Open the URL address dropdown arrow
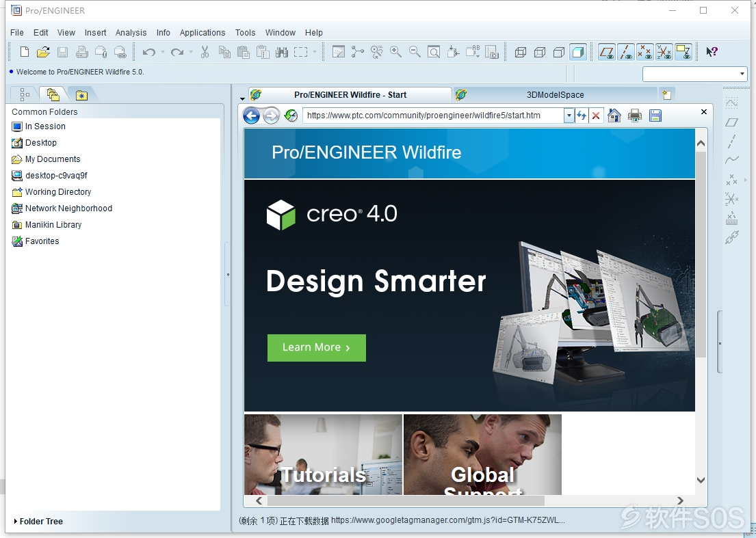Screen dimensions: 756x538 coord(569,116)
